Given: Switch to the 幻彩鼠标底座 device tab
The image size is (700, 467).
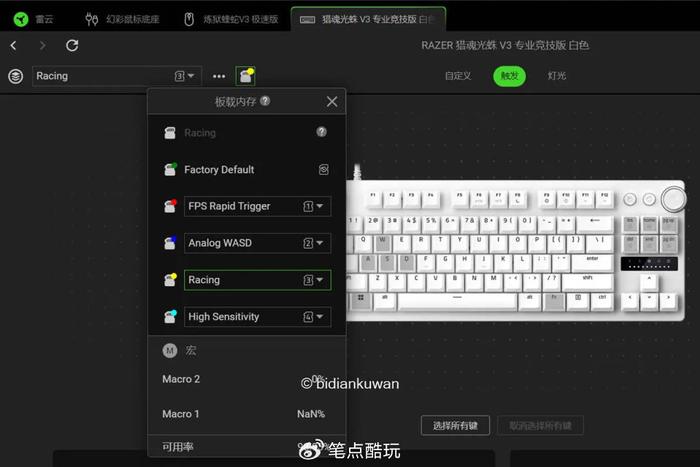Looking at the screenshot, I should (122, 19).
